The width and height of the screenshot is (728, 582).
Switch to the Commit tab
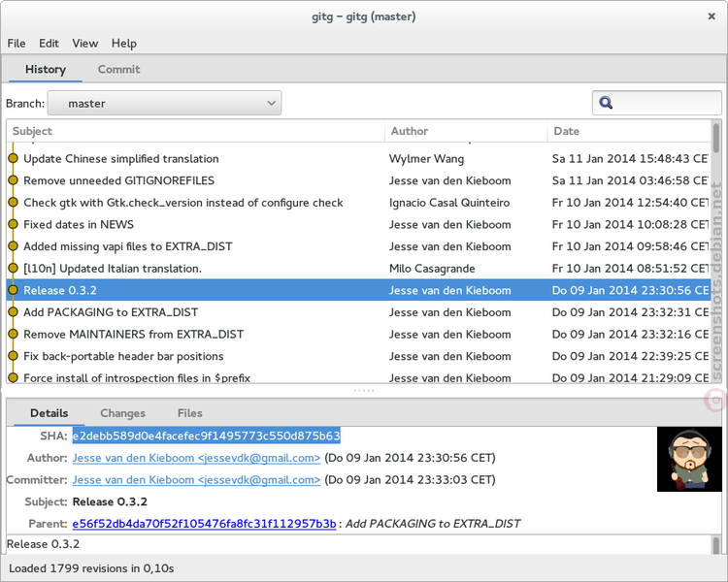pos(118,69)
